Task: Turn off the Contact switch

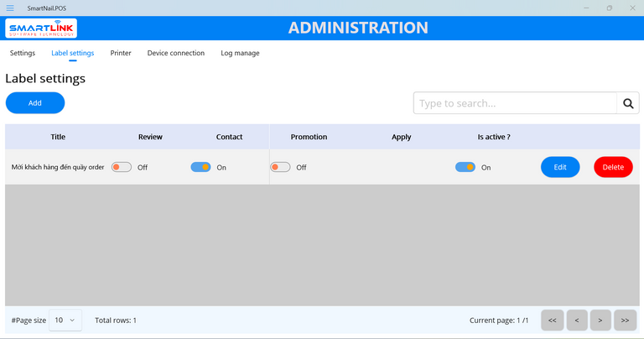Action: click(200, 167)
